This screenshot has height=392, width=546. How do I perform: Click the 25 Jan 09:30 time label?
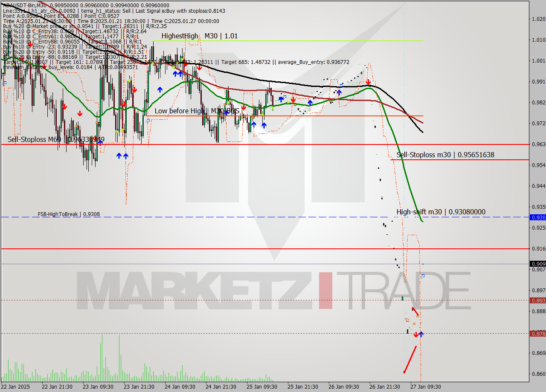click(262, 387)
